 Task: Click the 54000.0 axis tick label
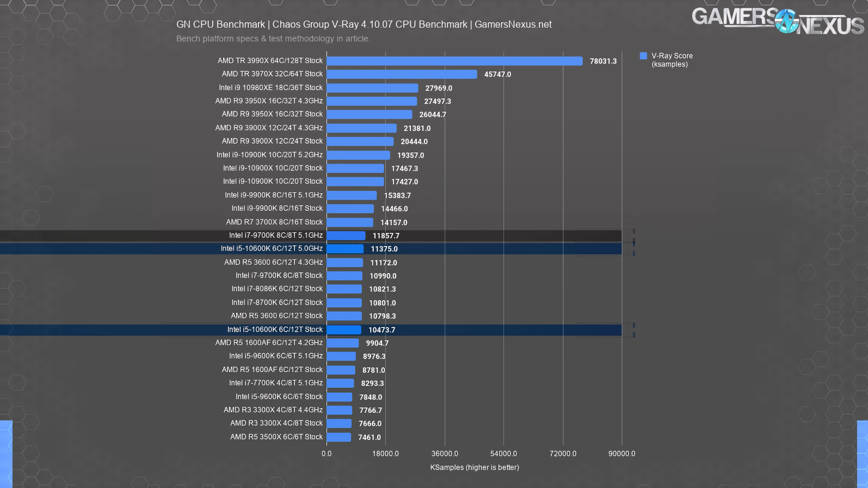pos(503,454)
